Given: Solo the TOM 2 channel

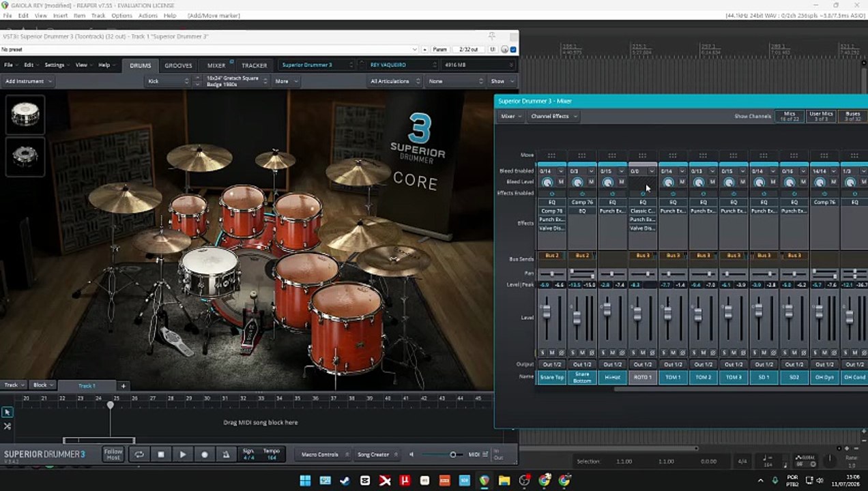Looking at the screenshot, I should pos(695,353).
